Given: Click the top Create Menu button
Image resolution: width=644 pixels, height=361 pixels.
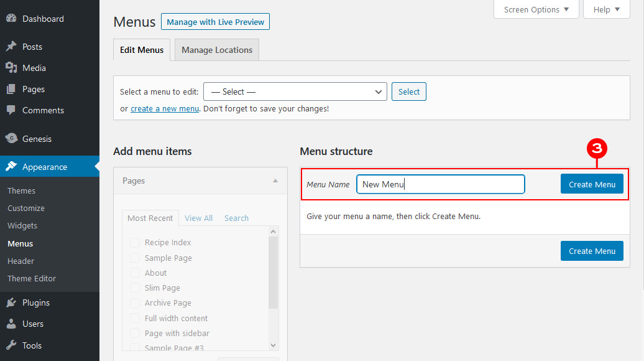Looking at the screenshot, I should (x=592, y=184).
